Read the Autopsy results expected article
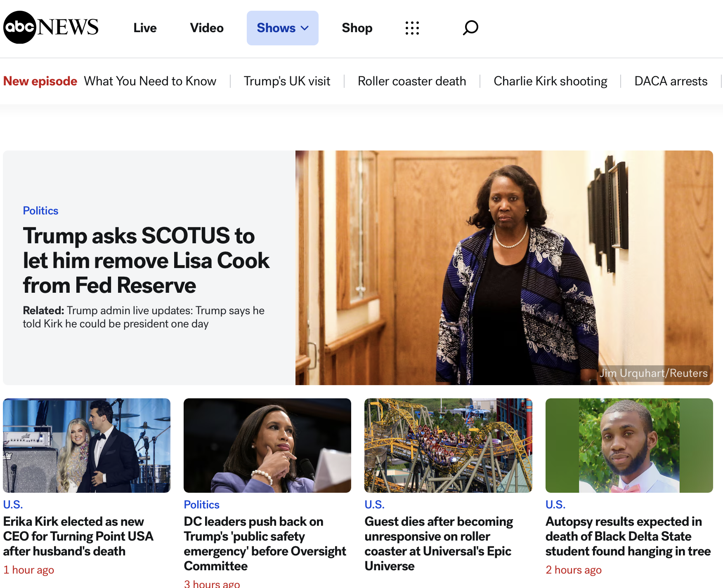Viewport: 723px width, 588px height. coord(628,536)
